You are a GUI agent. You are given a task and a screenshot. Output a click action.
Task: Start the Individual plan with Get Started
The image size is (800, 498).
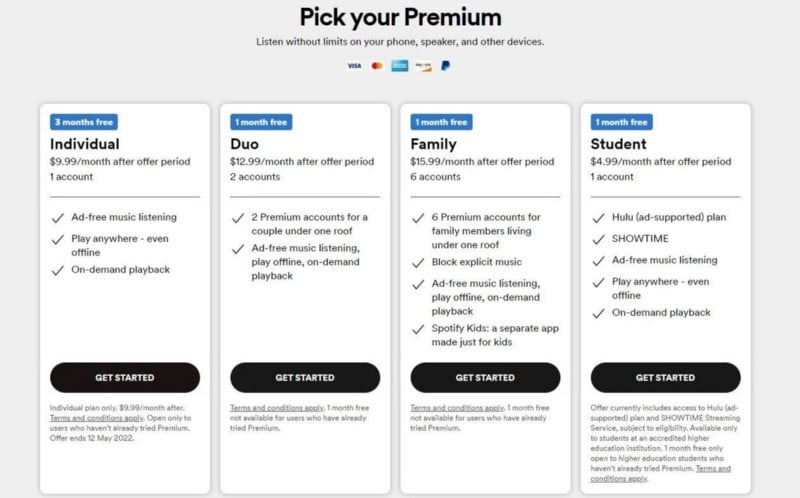[x=125, y=378]
